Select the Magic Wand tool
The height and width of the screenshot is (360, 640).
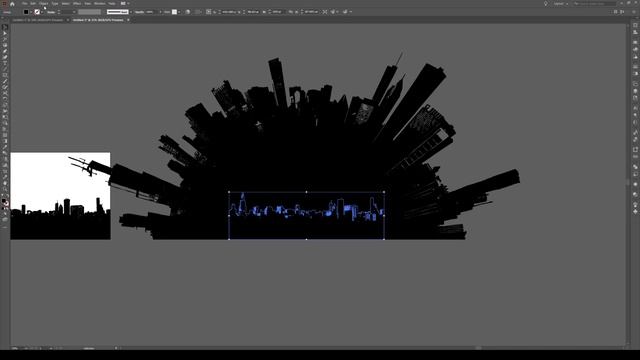[5, 40]
